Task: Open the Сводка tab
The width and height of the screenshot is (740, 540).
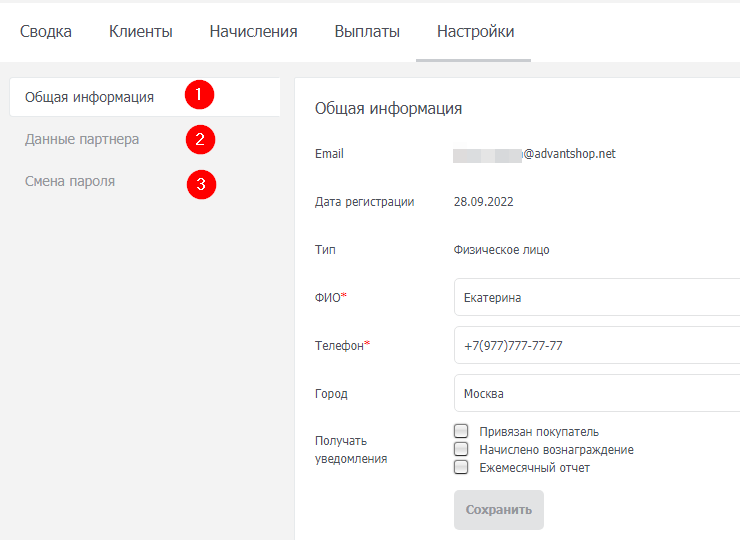Action: (x=46, y=32)
